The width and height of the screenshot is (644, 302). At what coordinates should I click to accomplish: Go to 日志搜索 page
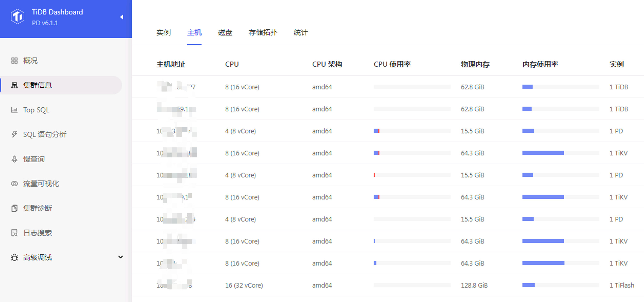point(37,233)
